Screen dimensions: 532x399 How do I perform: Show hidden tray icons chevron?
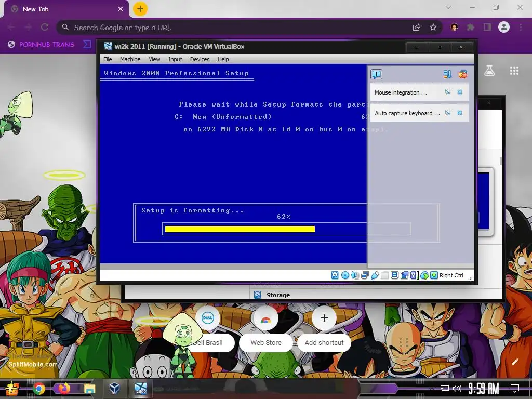click(x=432, y=389)
